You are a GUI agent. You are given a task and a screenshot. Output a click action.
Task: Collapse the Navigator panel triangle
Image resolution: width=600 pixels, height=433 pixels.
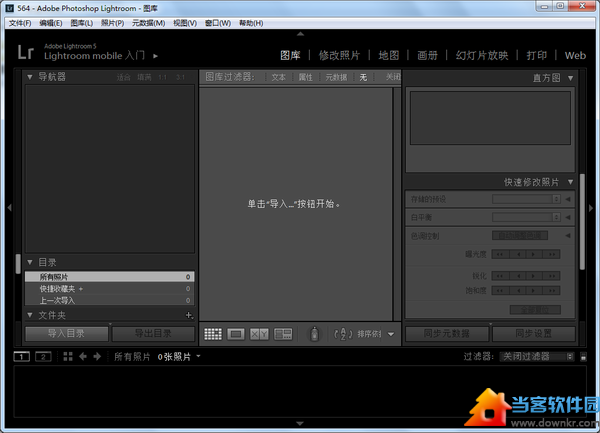[x=29, y=77]
